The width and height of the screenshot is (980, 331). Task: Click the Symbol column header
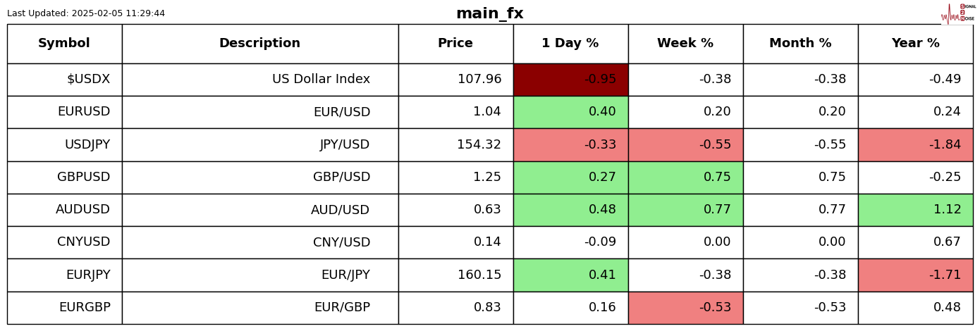(64, 44)
